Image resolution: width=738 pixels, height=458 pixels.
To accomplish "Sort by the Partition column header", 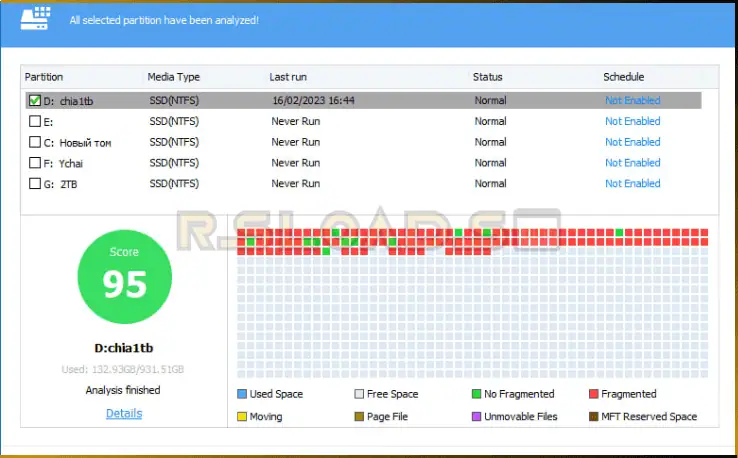I will click(44, 77).
